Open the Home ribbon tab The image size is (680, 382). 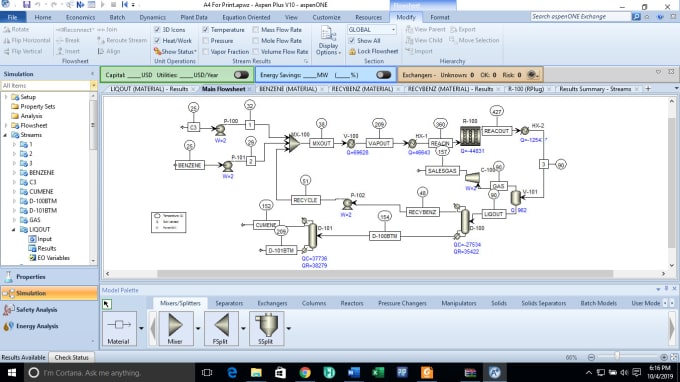pos(43,17)
